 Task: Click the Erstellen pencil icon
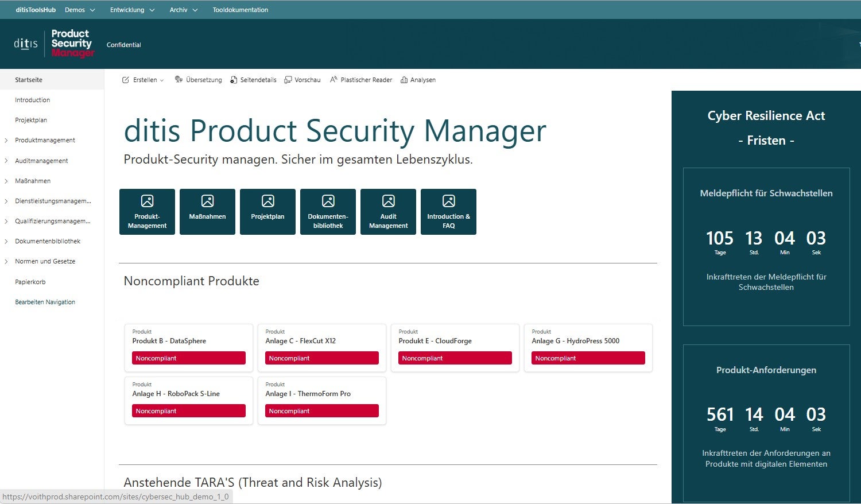pyautogui.click(x=126, y=80)
